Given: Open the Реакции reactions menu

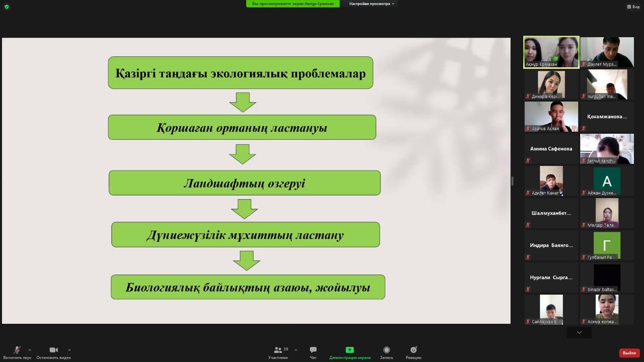Looking at the screenshot, I should (x=414, y=352).
